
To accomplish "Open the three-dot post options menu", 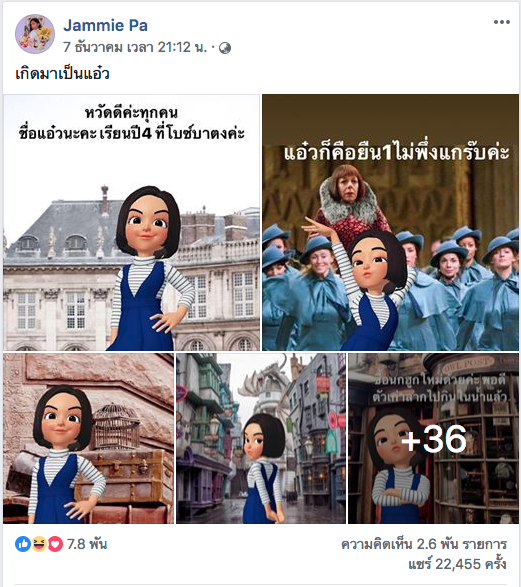I will [x=502, y=22].
